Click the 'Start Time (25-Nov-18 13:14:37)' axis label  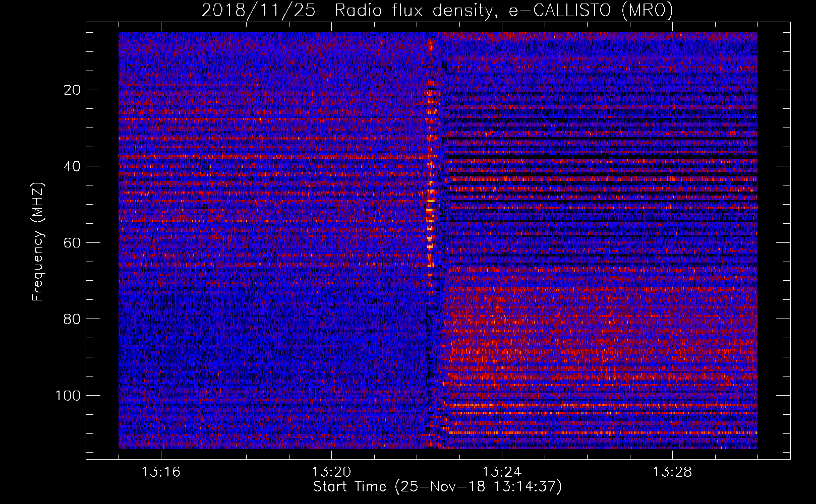coord(437,487)
